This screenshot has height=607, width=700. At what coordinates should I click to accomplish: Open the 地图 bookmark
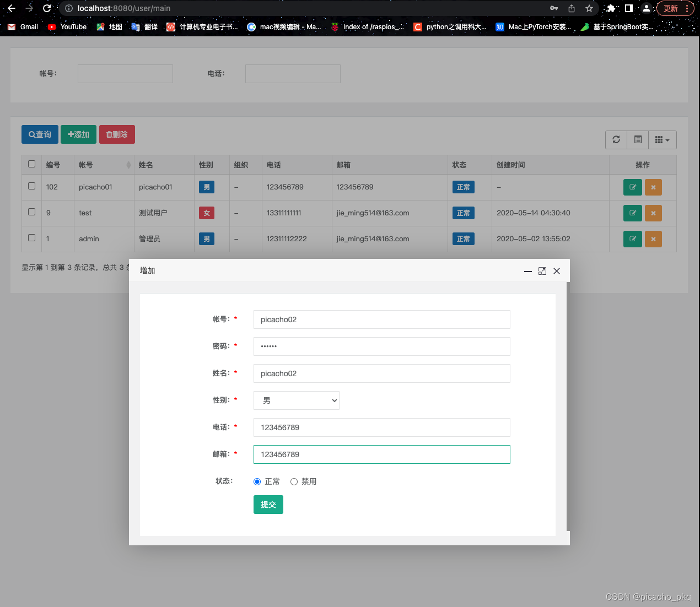(x=109, y=27)
